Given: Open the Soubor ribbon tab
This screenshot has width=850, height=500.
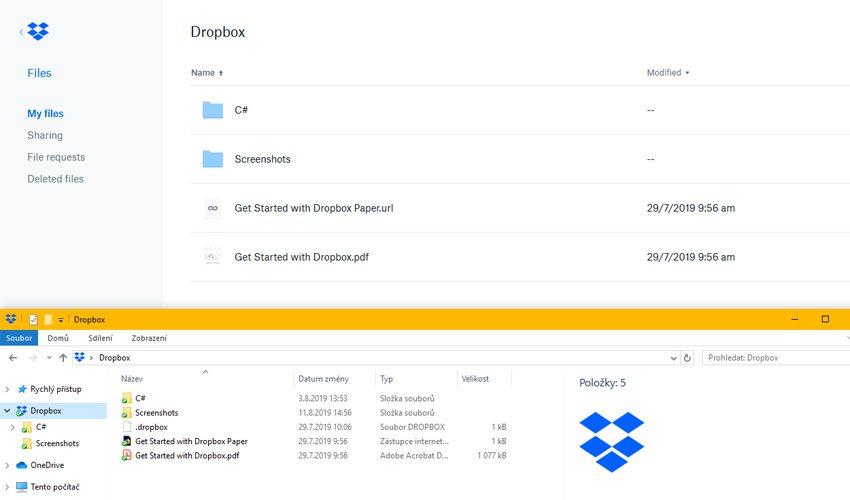Looking at the screenshot, I should (x=20, y=338).
